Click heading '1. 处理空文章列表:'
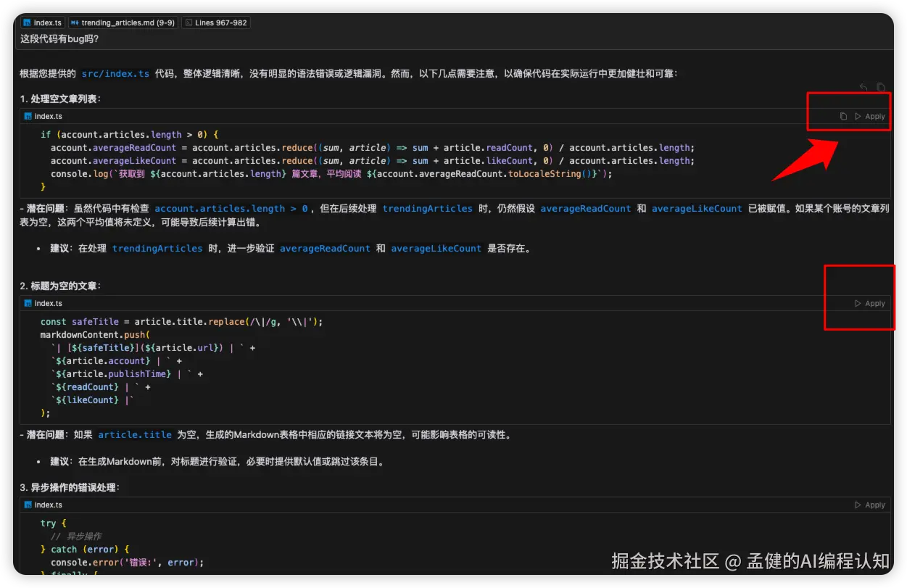The height and width of the screenshot is (588, 907). click(x=60, y=99)
